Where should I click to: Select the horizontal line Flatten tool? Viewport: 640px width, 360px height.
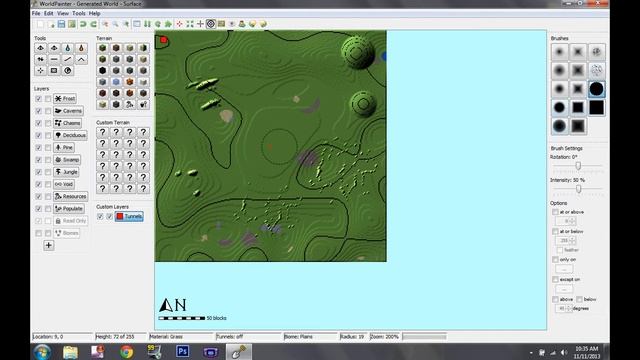54,59
